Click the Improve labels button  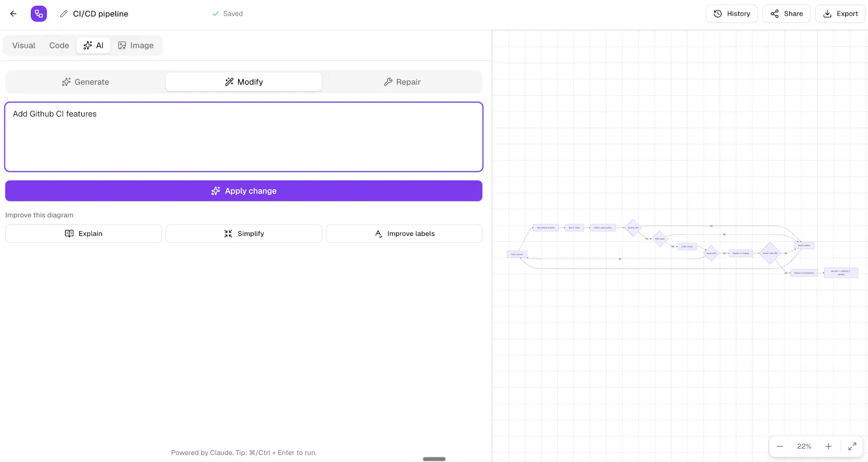click(404, 234)
